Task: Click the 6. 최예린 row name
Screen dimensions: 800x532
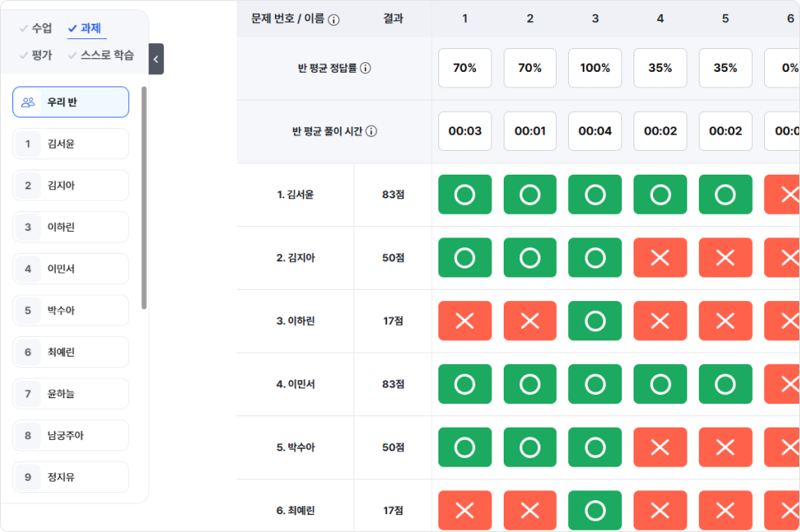Action: (296, 511)
